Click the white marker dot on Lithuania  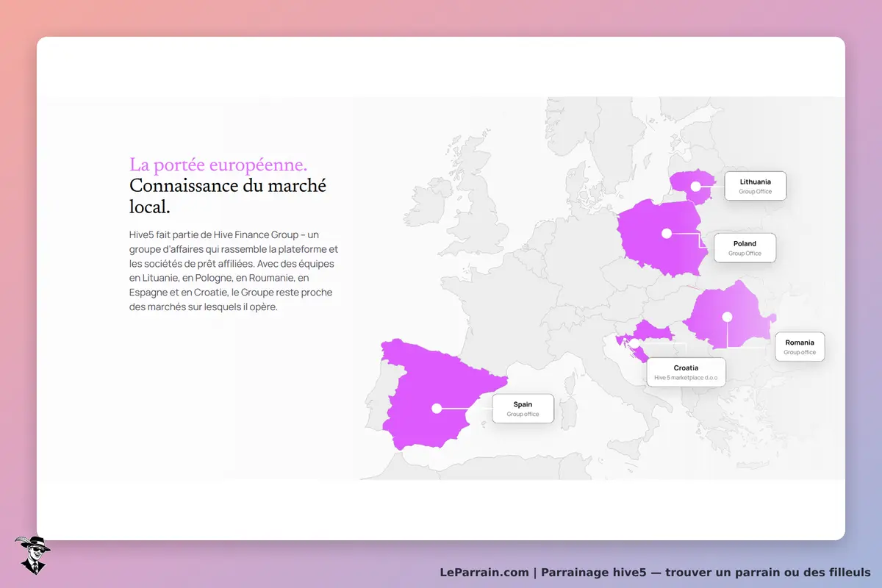coord(695,187)
